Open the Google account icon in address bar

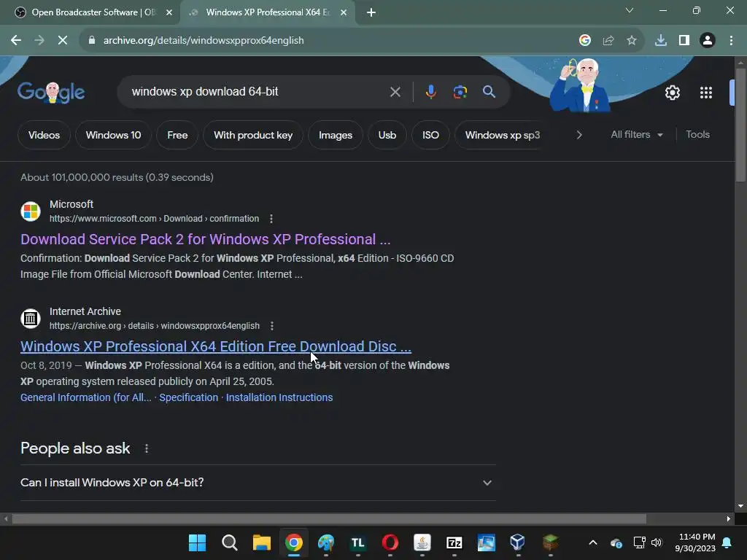(585, 41)
